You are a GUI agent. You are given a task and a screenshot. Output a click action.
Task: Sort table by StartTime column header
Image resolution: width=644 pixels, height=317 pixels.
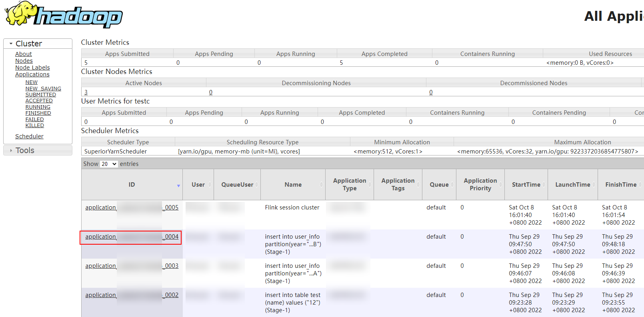[x=526, y=185]
